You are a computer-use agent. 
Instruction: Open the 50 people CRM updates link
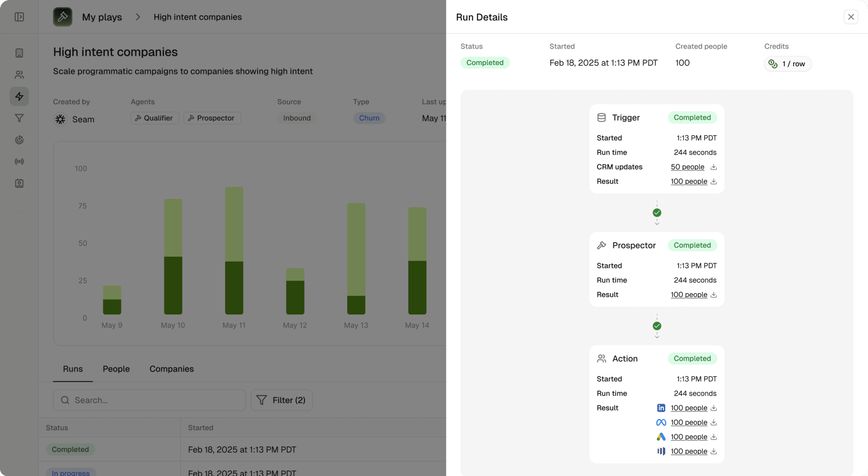tap(687, 167)
